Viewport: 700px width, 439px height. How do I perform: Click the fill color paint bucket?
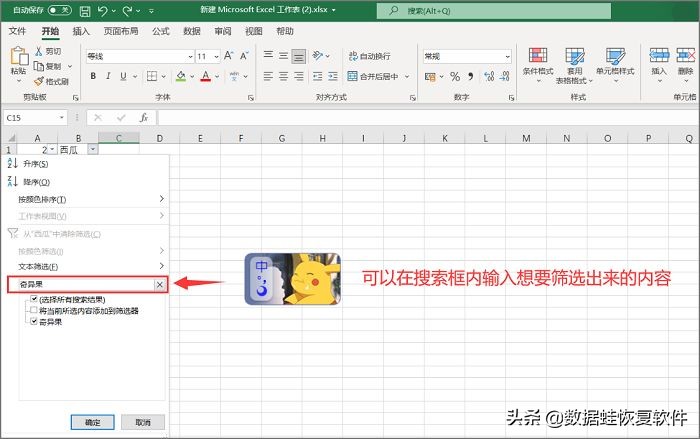pyautogui.click(x=181, y=76)
